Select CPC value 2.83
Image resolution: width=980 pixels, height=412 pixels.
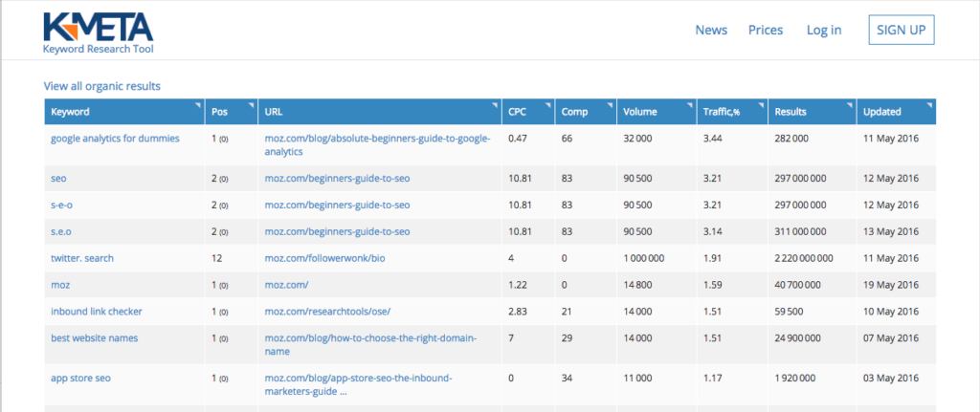pyautogui.click(x=518, y=311)
